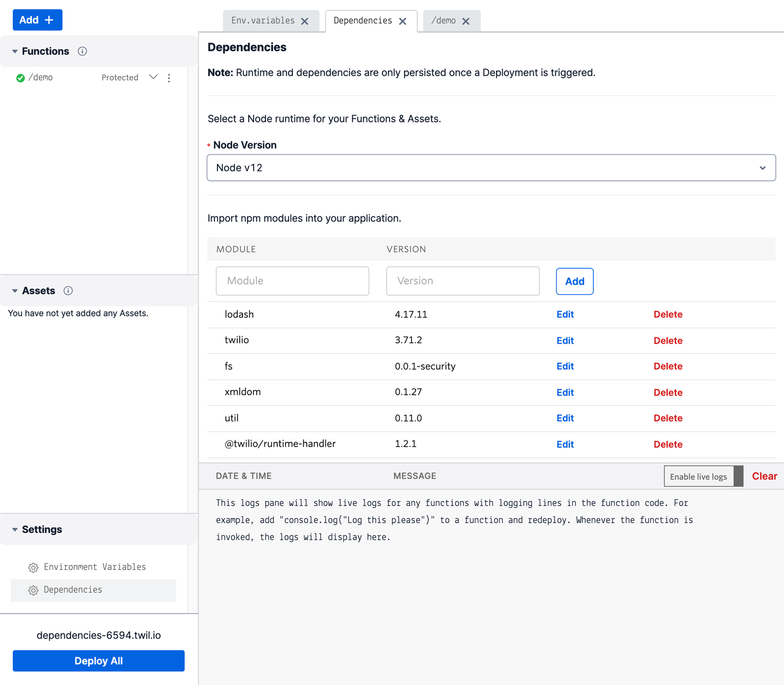Click the Deploy All button
Image resolution: width=784 pixels, height=685 pixels.
pos(98,660)
